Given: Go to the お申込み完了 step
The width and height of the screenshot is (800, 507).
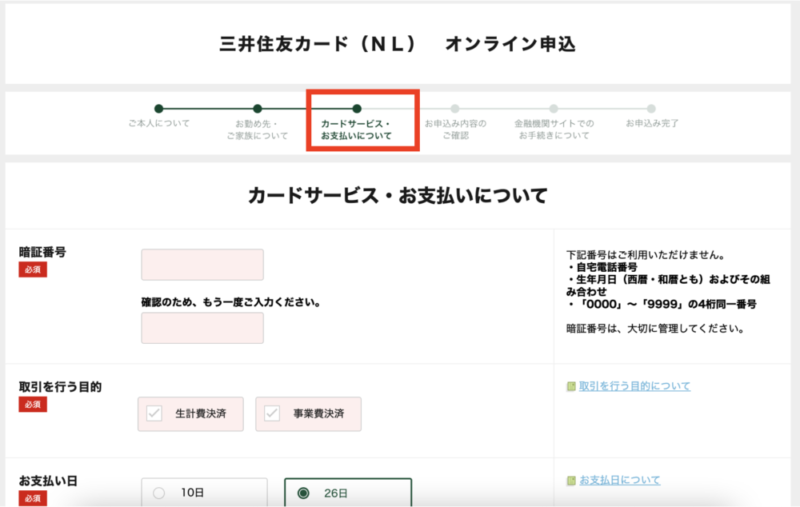Looking at the screenshot, I should click(x=652, y=117).
